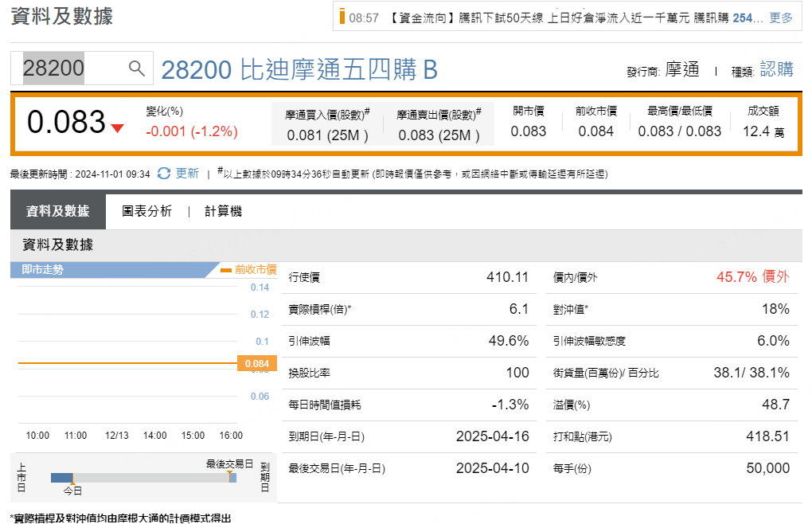Click the 0.12 price axis label
The height and width of the screenshot is (524, 812).
coord(260,315)
